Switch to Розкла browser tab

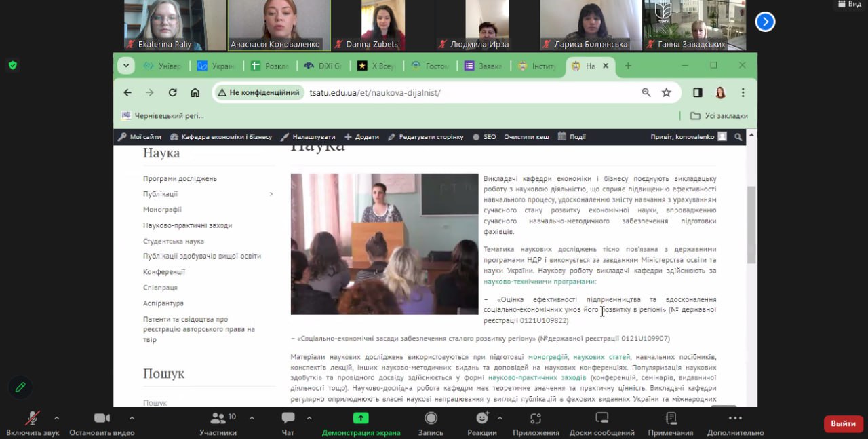[x=270, y=66]
